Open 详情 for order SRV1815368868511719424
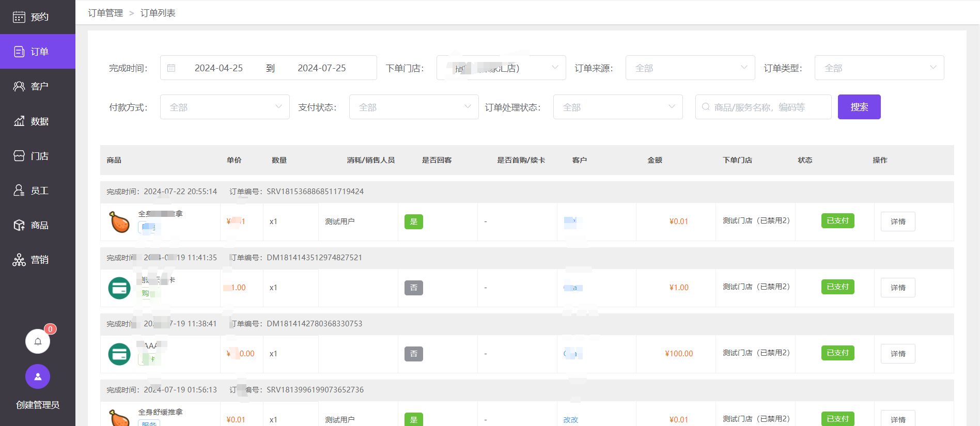The width and height of the screenshot is (980, 426). tap(897, 222)
